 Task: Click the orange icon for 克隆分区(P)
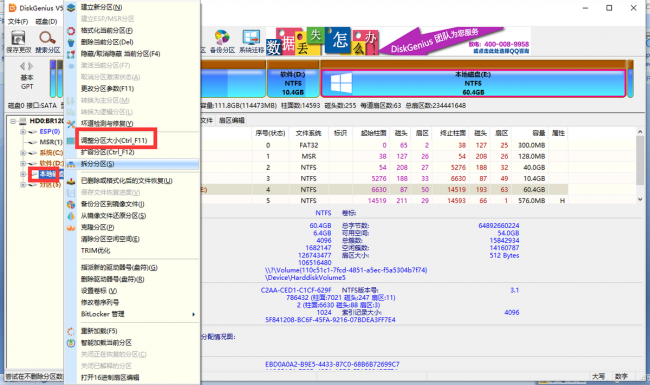pyautogui.click(x=71, y=228)
